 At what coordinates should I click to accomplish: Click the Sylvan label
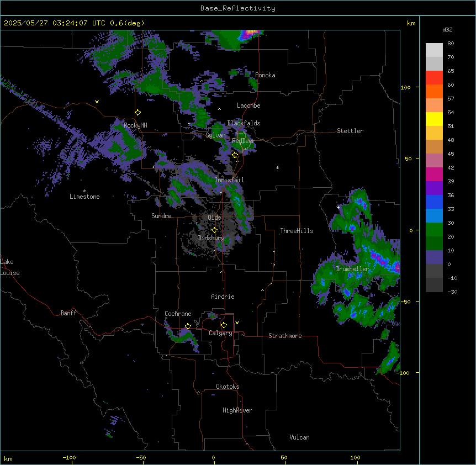(215, 135)
